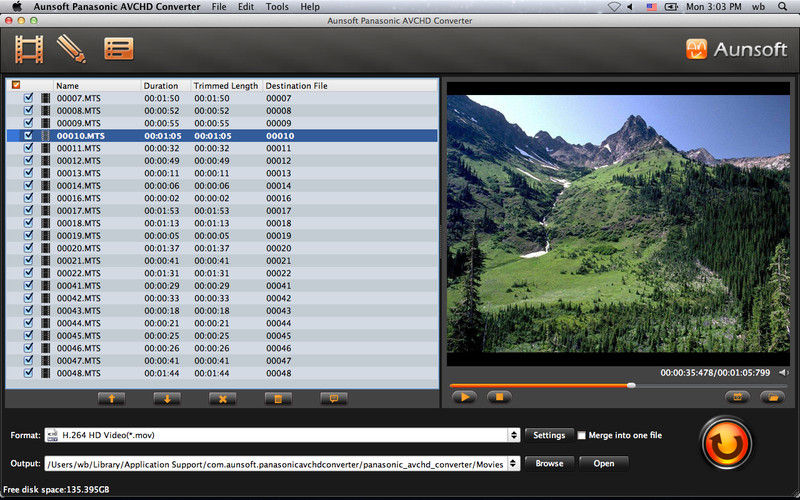Click the Add Video filmstrip icon
Image resolution: width=800 pixels, height=500 pixels.
(29, 49)
